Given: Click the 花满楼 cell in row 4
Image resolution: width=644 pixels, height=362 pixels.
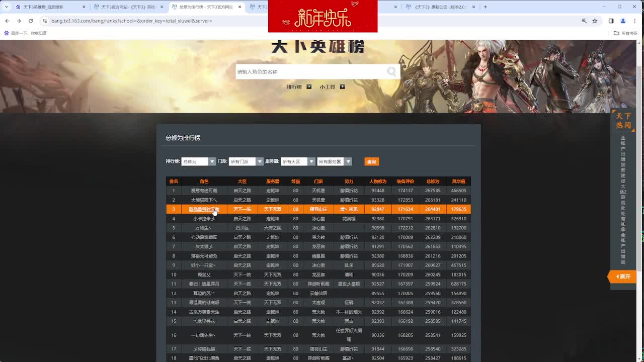Looking at the screenshot, I should 349,219.
